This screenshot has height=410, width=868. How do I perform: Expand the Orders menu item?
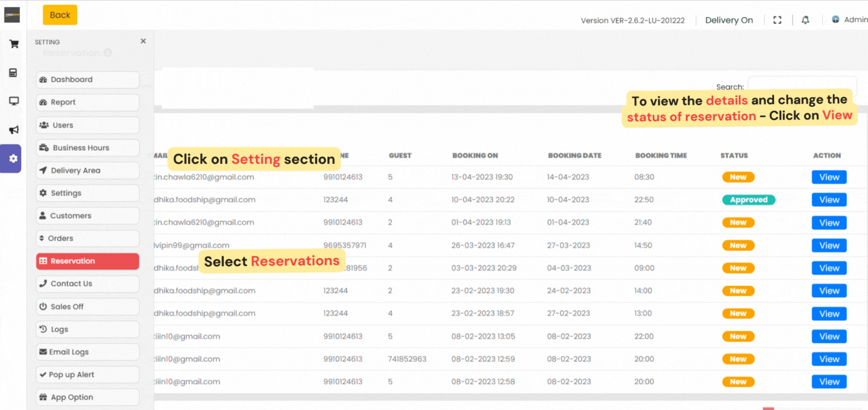coord(87,239)
